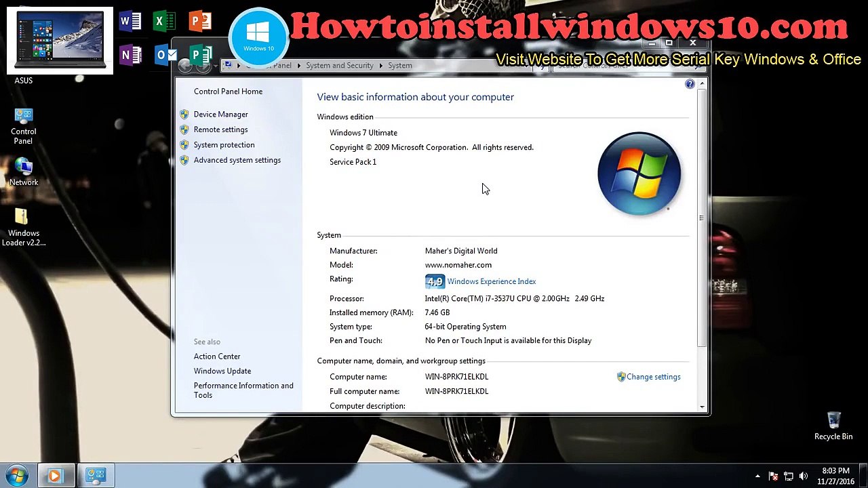Open the recent pages dropdown arrow

coord(215,66)
